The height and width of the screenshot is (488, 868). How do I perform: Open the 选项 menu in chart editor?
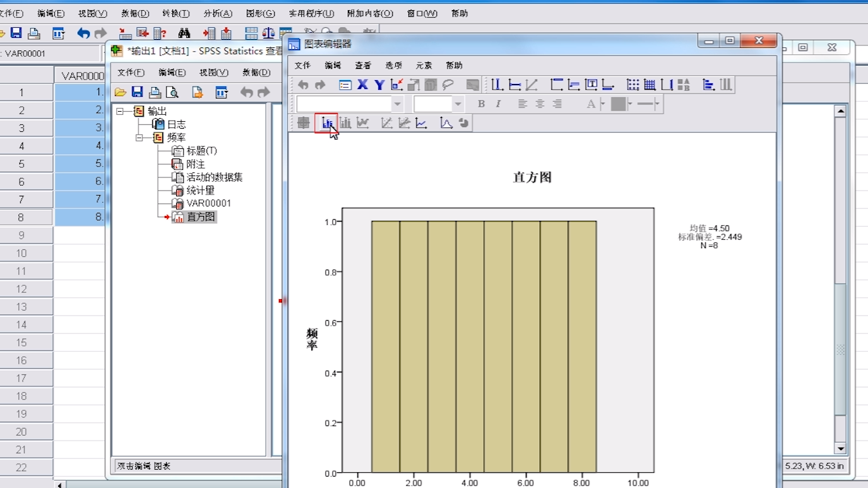(x=393, y=65)
